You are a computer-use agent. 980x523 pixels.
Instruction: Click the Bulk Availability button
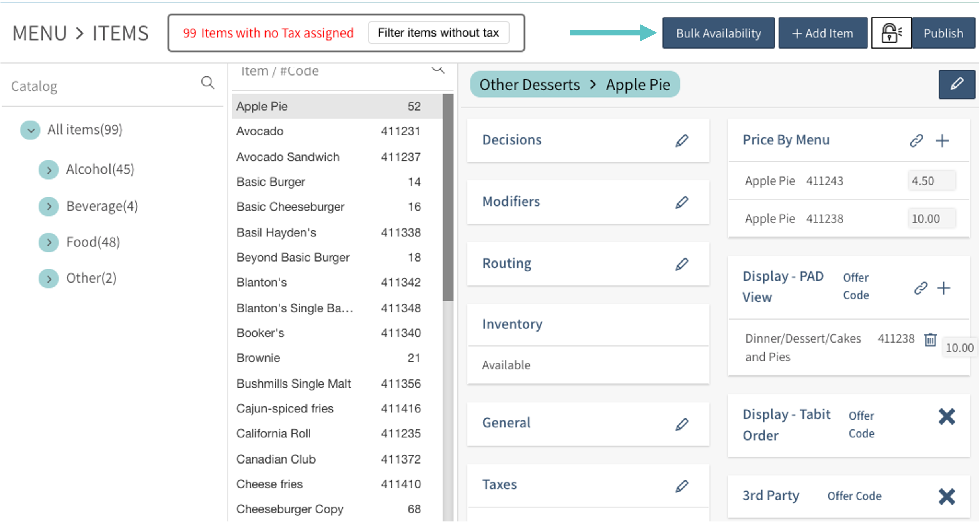[x=718, y=33]
